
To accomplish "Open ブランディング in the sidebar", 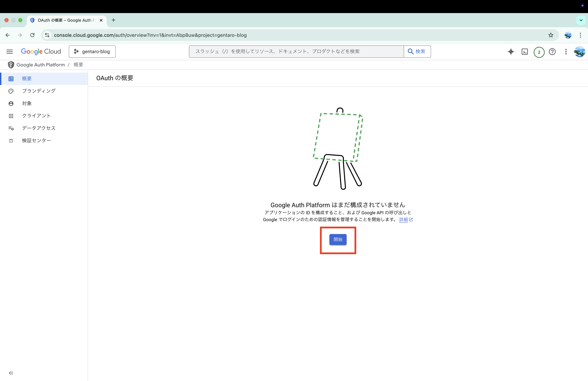I will 44,91.
